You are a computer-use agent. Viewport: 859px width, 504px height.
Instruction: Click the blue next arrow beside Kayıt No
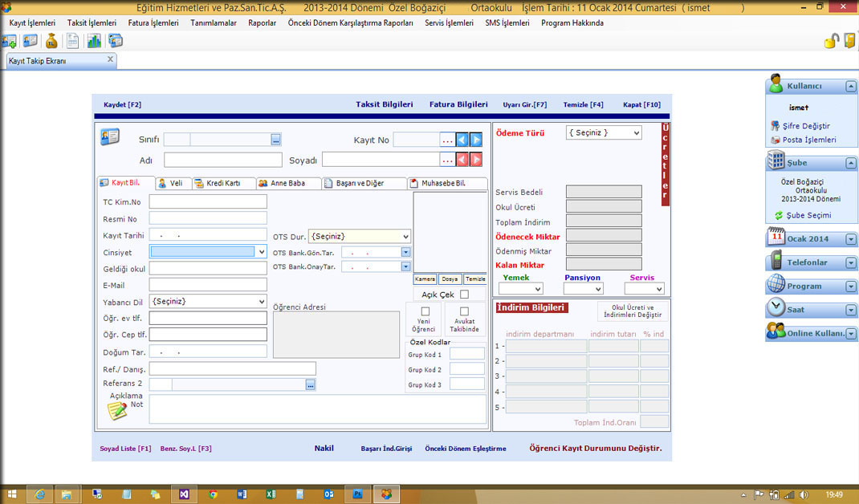[476, 140]
